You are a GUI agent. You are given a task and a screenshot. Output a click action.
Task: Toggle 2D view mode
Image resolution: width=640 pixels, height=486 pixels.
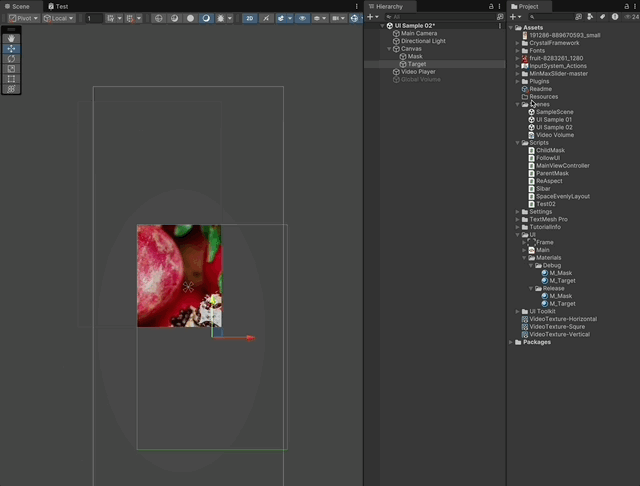tap(249, 18)
